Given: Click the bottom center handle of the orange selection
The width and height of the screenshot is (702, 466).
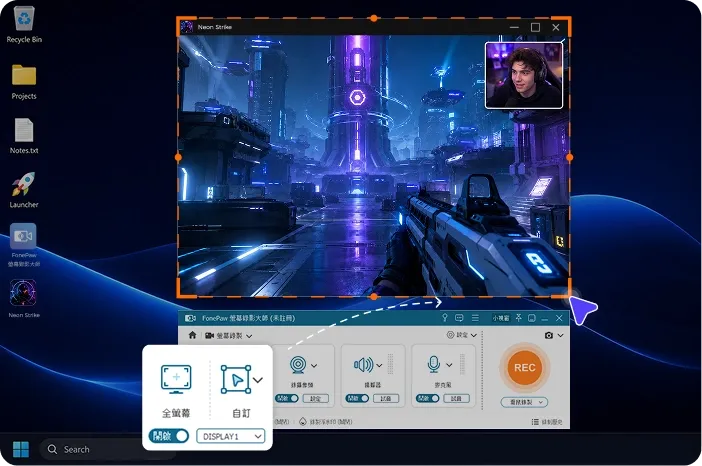Looking at the screenshot, I should point(373,296).
